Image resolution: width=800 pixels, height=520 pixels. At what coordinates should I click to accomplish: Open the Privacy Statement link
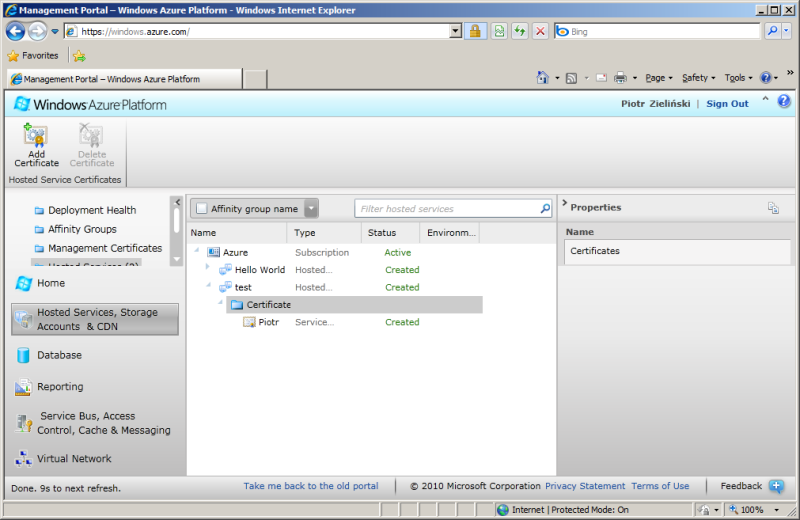[585, 486]
